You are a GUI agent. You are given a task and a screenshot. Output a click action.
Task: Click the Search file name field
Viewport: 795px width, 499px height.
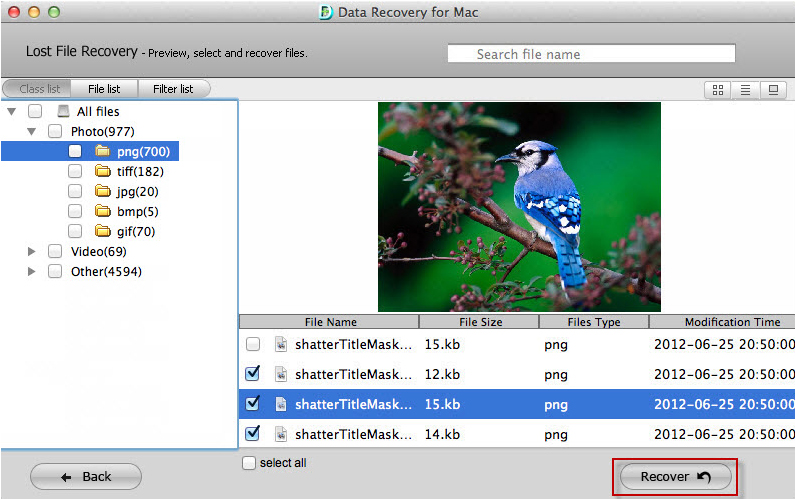(591, 54)
